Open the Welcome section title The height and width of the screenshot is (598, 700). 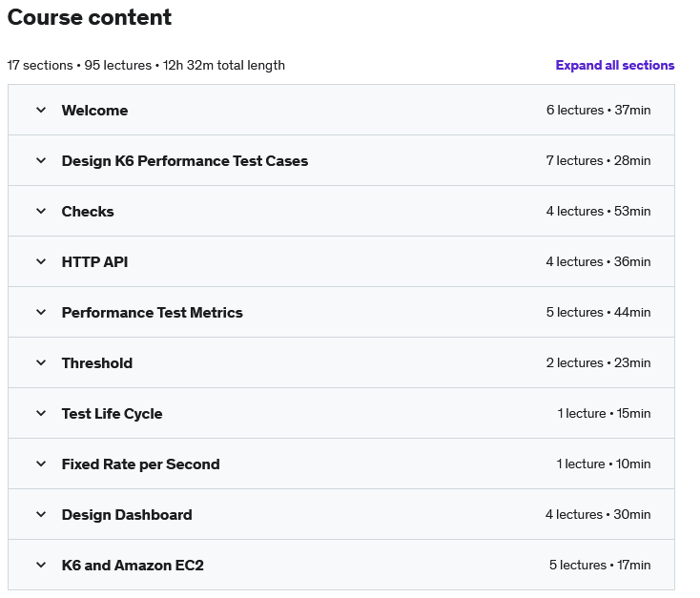click(94, 111)
